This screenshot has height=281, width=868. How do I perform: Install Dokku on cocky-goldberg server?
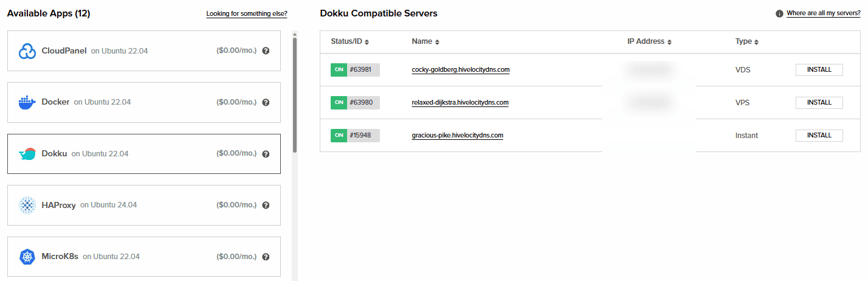click(x=819, y=70)
